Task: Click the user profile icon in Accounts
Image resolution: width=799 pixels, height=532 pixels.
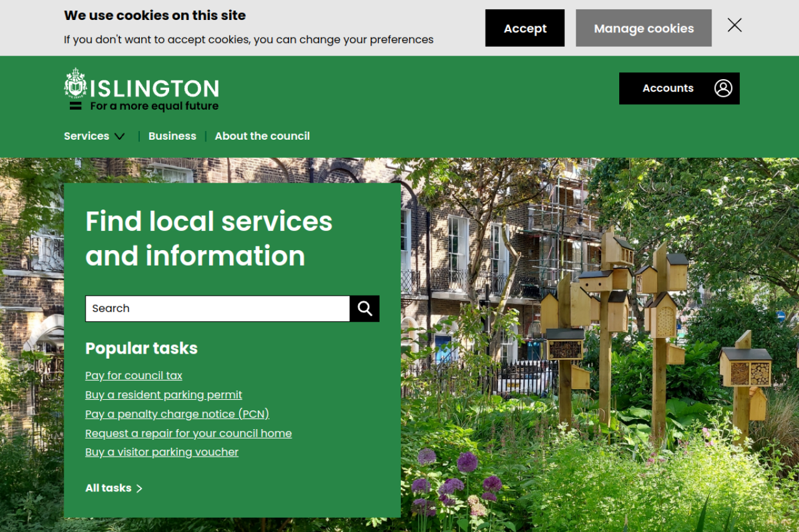Action: coord(723,89)
